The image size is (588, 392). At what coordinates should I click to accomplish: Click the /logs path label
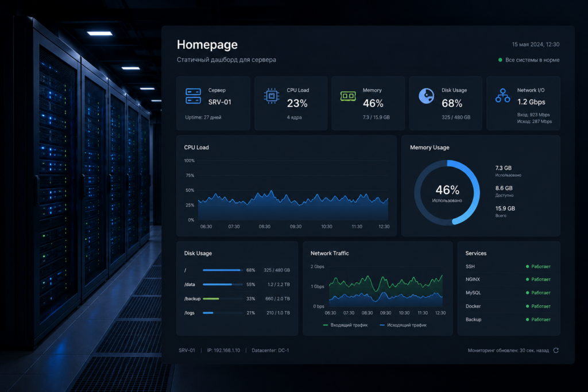click(189, 313)
